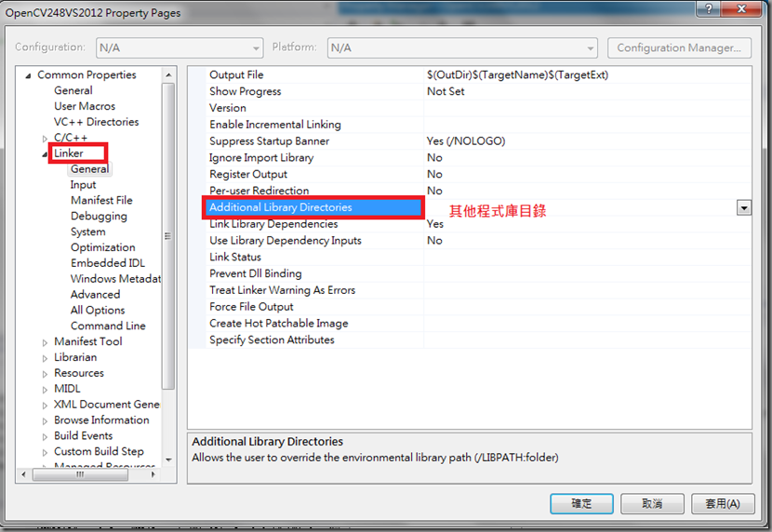Select Debugging under Linker
772x532 pixels.
tap(99, 217)
